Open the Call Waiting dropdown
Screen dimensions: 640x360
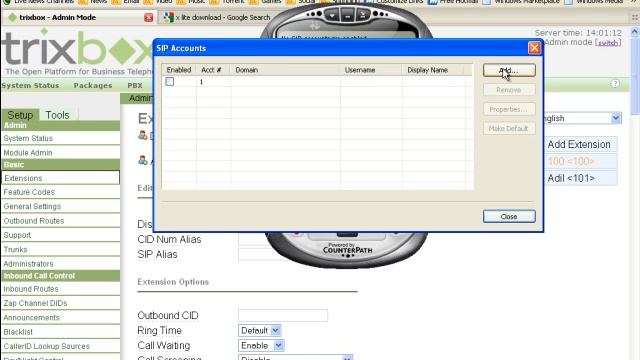pos(261,345)
